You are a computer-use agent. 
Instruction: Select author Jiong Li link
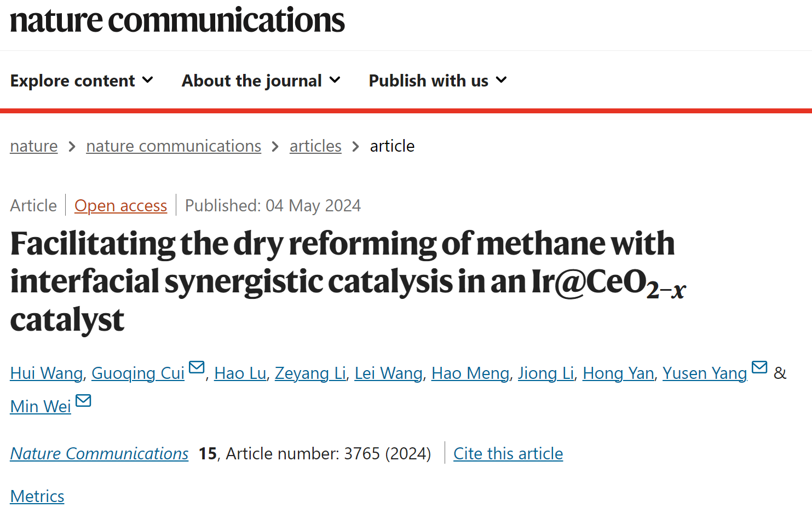point(546,373)
